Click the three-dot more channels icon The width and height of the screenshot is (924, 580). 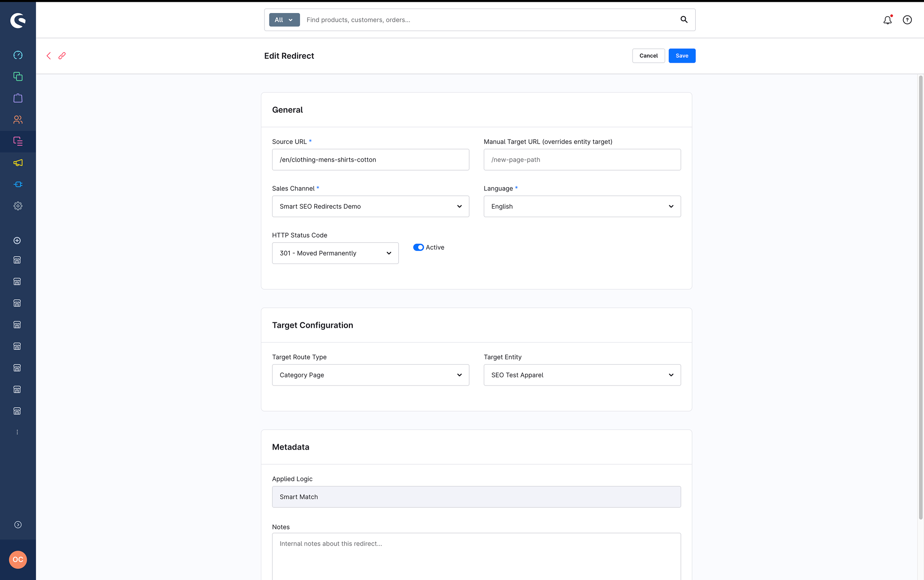click(x=17, y=432)
